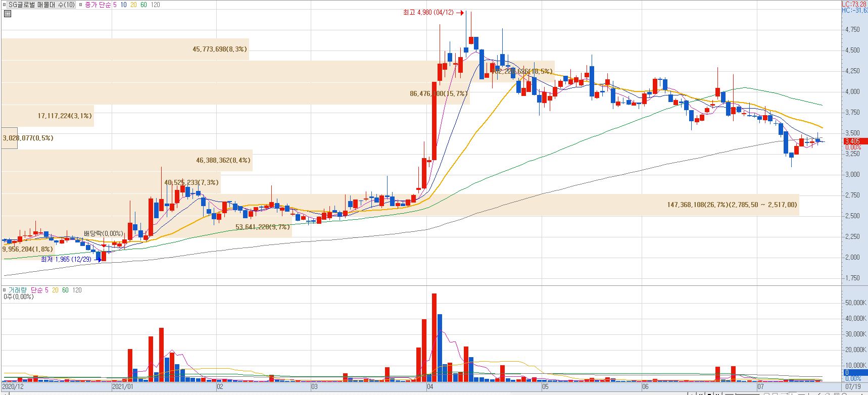
Task: Click the 최저 1,965 (12/29) low marker
Action: tap(67, 259)
